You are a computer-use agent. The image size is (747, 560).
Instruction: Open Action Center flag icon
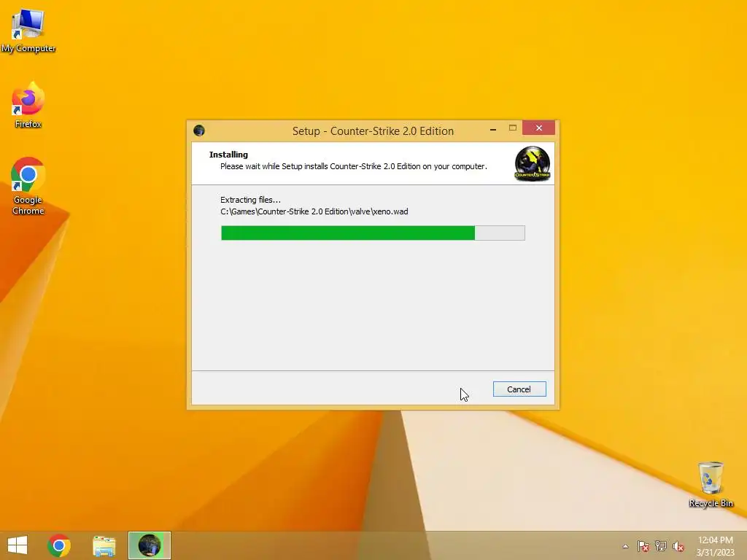[x=643, y=546]
